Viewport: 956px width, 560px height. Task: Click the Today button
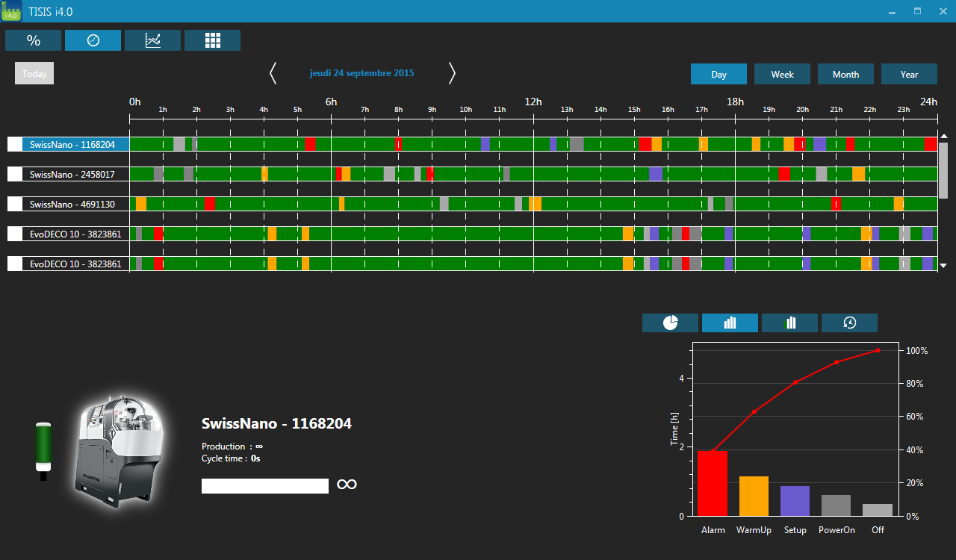click(x=34, y=73)
